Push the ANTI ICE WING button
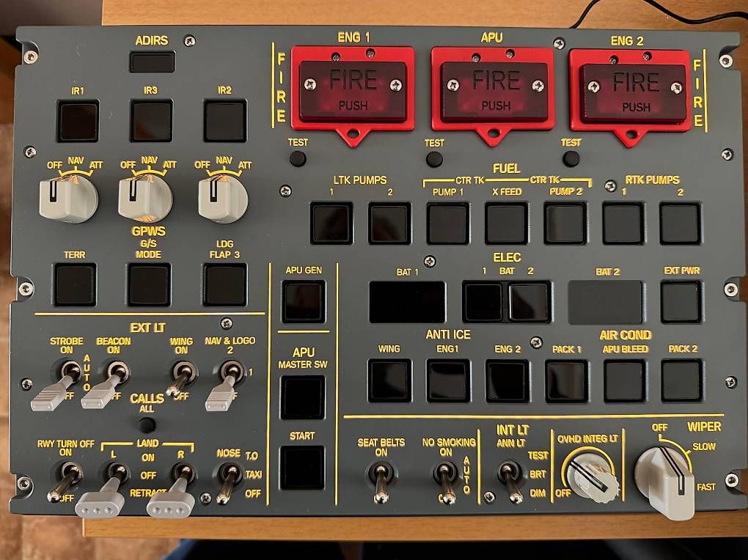This screenshot has width=748, height=560. [x=389, y=380]
